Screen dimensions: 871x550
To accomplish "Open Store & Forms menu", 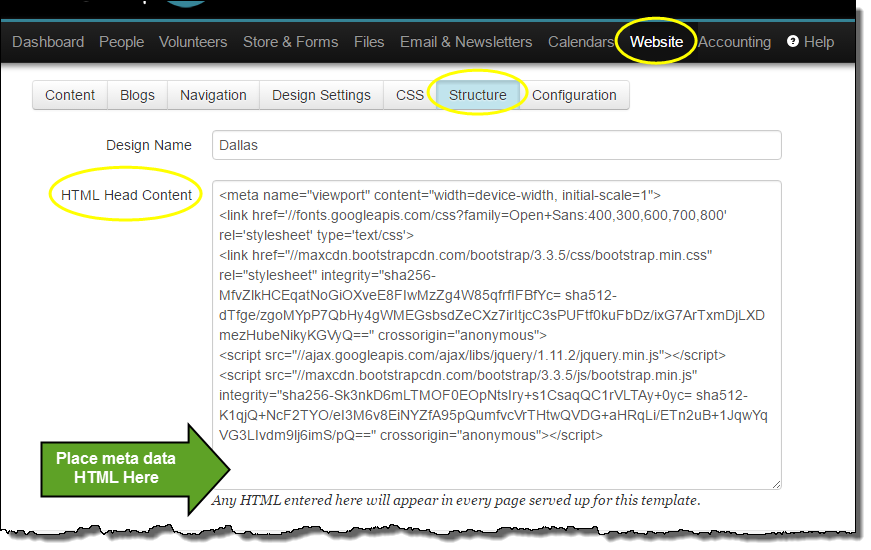I will point(291,42).
